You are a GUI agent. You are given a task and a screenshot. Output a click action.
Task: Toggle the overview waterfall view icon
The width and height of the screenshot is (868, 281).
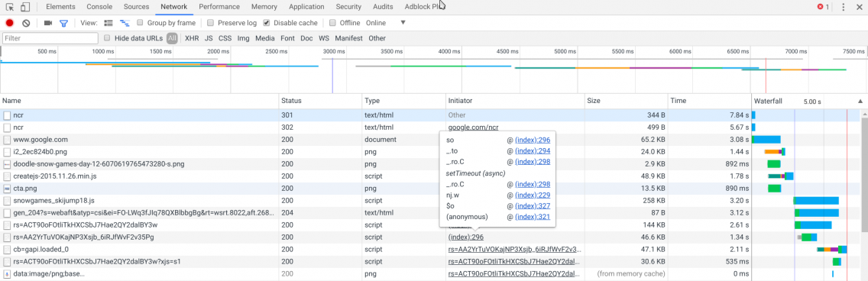click(125, 23)
